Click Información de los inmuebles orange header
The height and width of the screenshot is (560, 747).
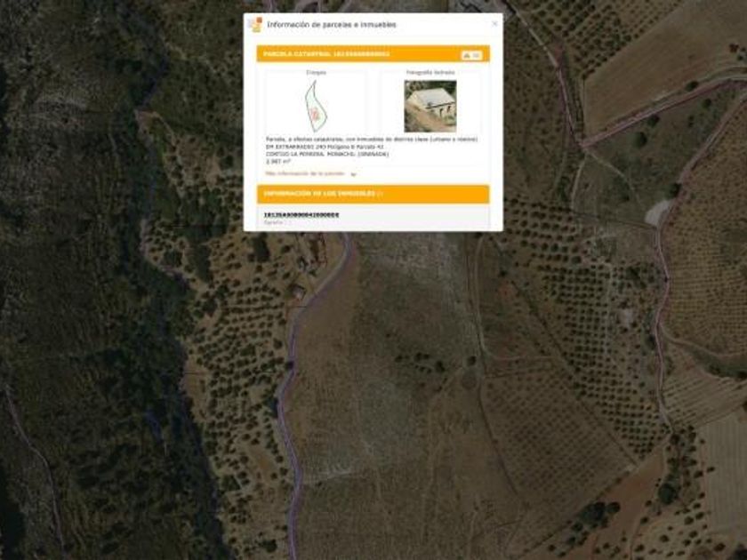coord(373,194)
